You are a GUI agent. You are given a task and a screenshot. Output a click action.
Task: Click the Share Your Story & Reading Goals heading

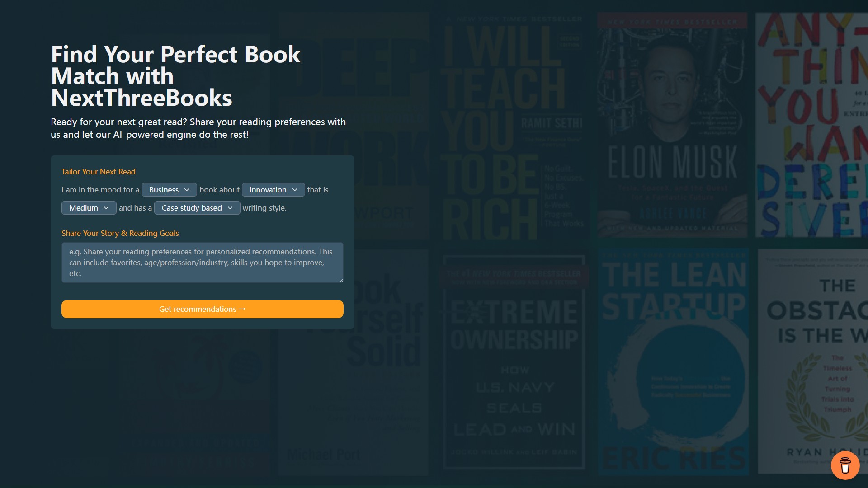pos(120,233)
